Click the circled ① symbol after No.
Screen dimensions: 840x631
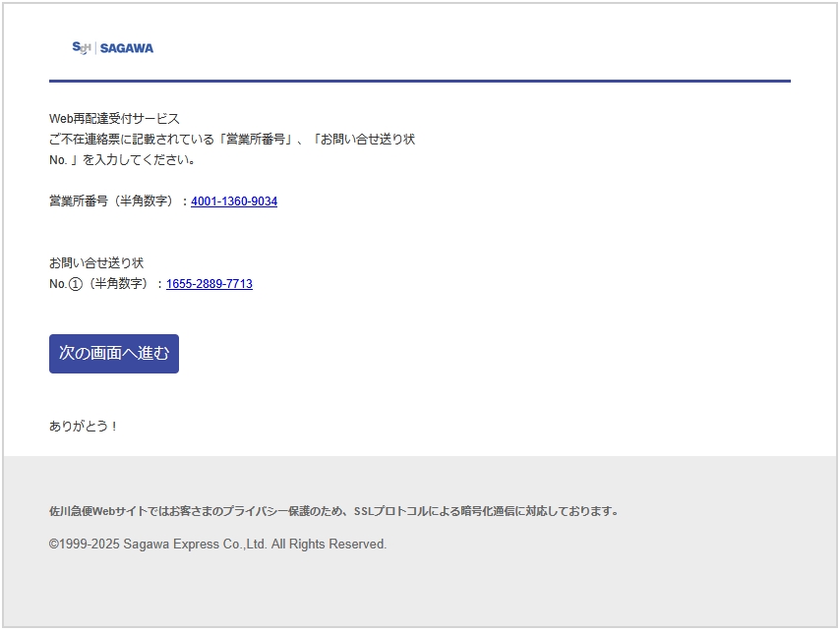(x=76, y=284)
